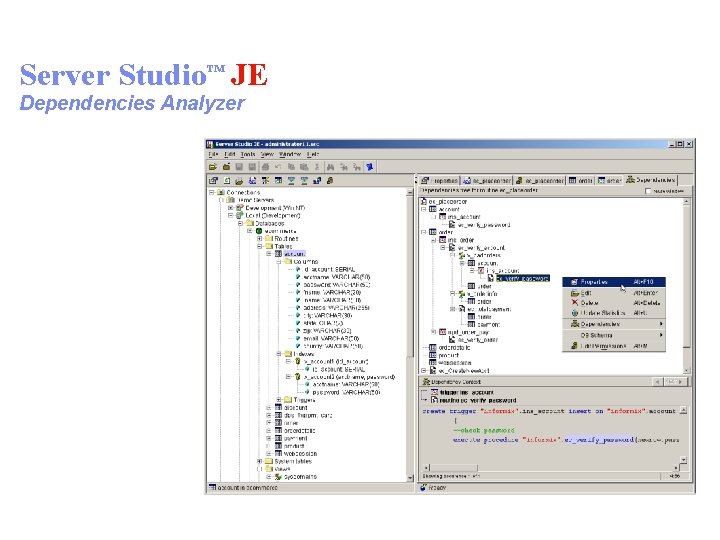Collapse the Connections root node
720x540 pixels.
(x=211, y=192)
